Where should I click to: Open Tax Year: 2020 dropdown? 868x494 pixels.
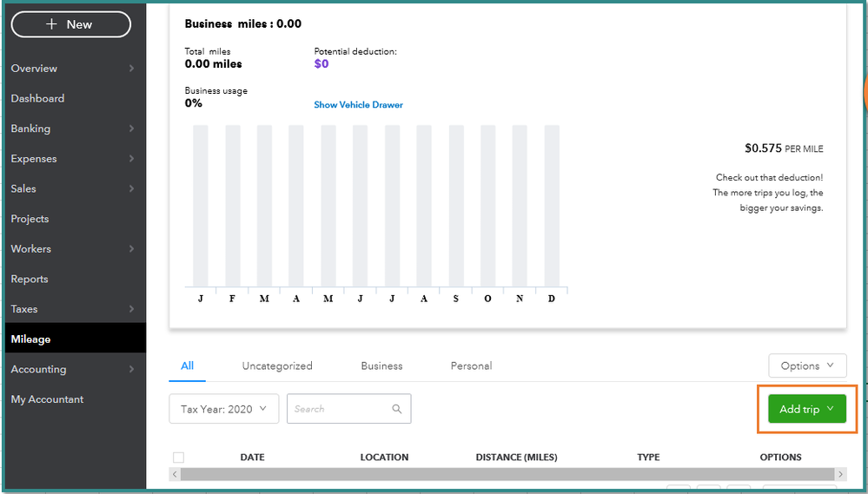(223, 409)
